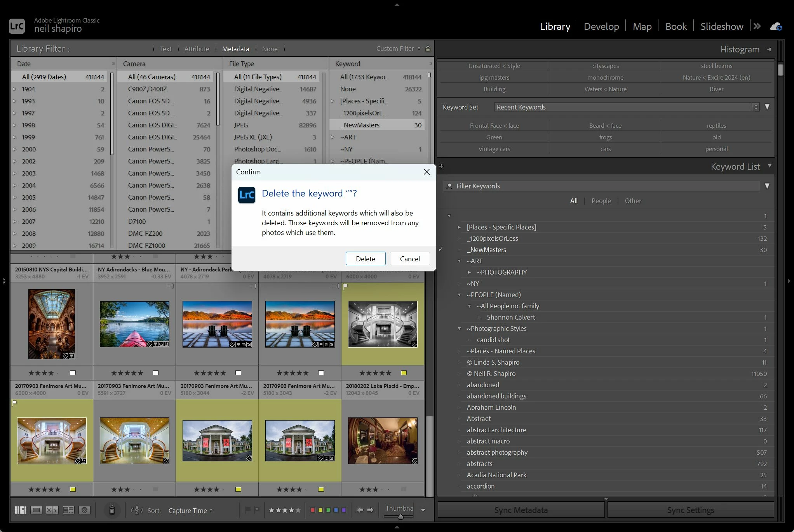
Task: Cancel the keyword deletion dialog
Action: (409, 259)
